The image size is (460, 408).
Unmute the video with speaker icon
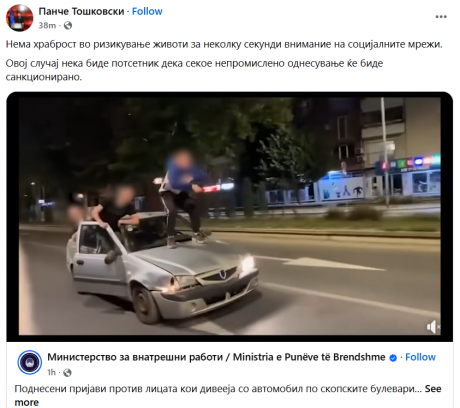433,327
